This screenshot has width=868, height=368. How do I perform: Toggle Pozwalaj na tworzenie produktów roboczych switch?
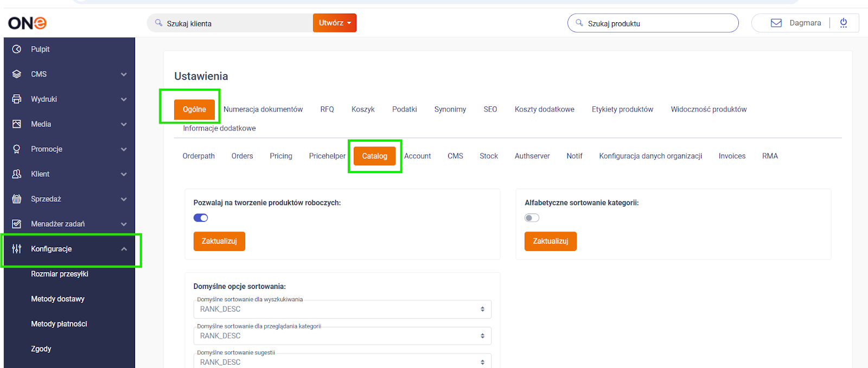pos(201,218)
